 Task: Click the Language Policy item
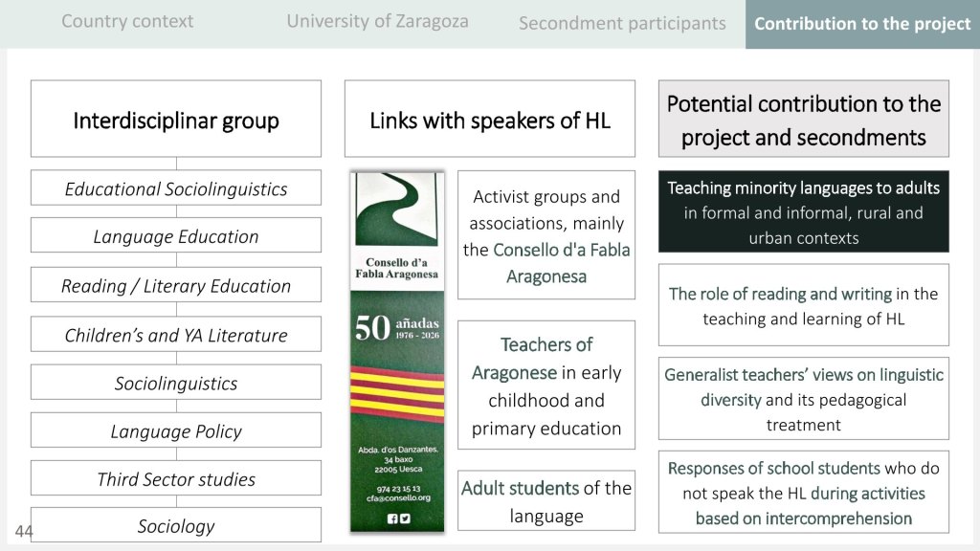(176, 431)
